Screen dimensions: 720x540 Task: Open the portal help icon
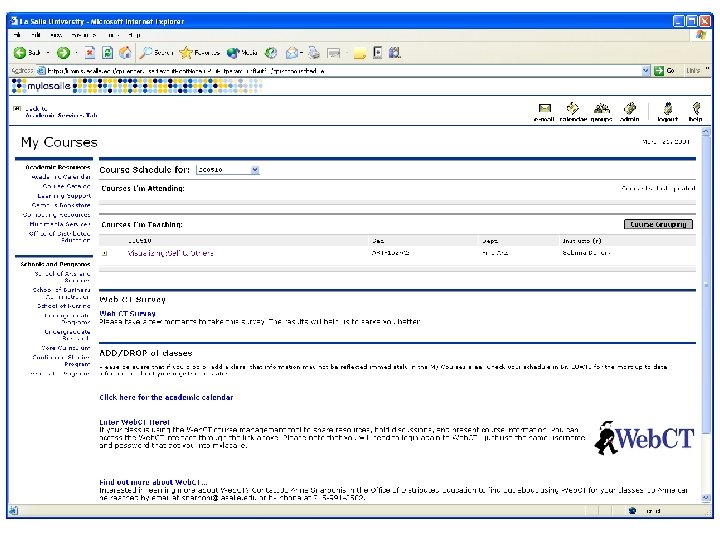point(696,112)
